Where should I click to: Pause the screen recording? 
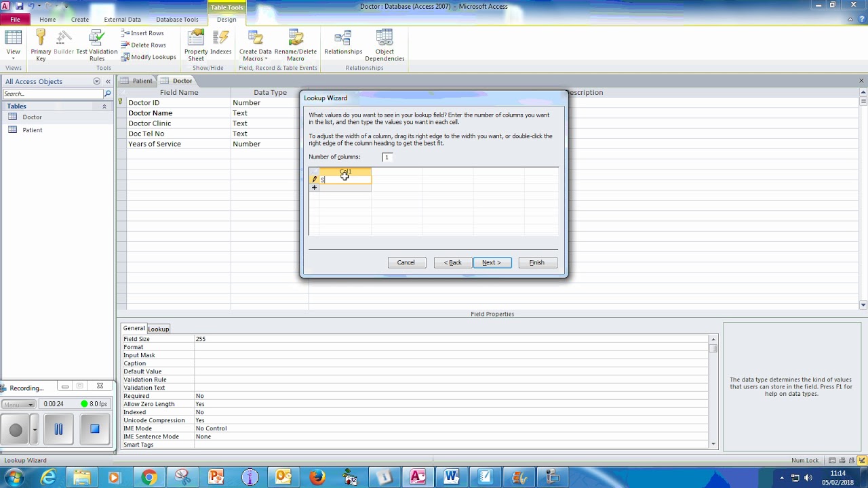(58, 429)
